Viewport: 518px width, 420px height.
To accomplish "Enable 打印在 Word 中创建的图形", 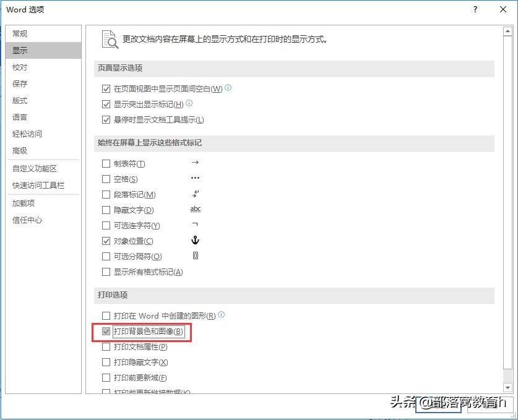I will pyautogui.click(x=106, y=316).
